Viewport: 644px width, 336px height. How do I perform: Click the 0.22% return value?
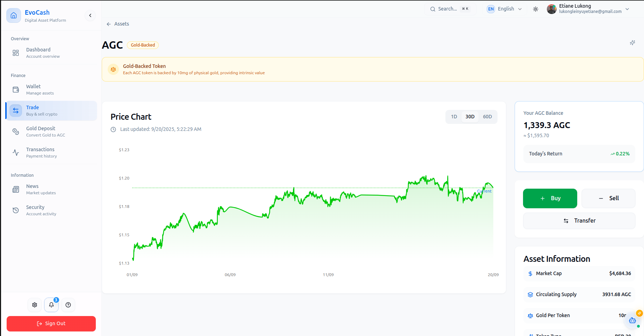tap(622, 154)
